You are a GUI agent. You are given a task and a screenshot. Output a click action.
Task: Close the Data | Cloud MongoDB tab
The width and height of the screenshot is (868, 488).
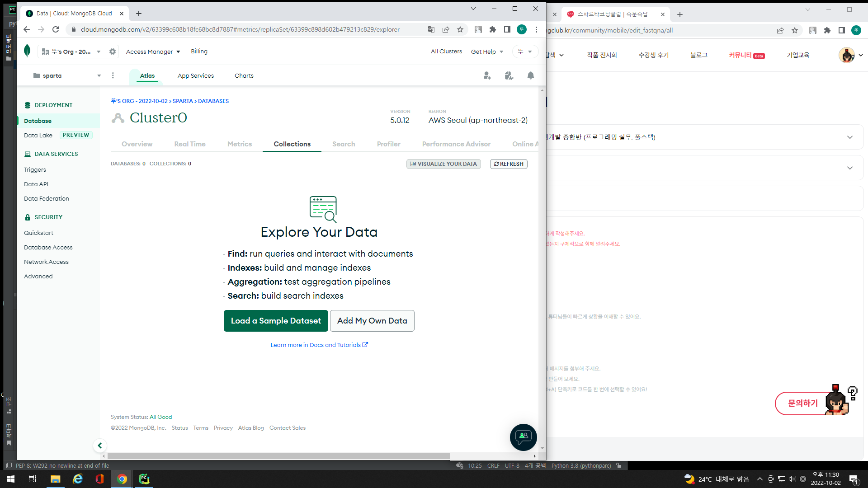pos(122,14)
